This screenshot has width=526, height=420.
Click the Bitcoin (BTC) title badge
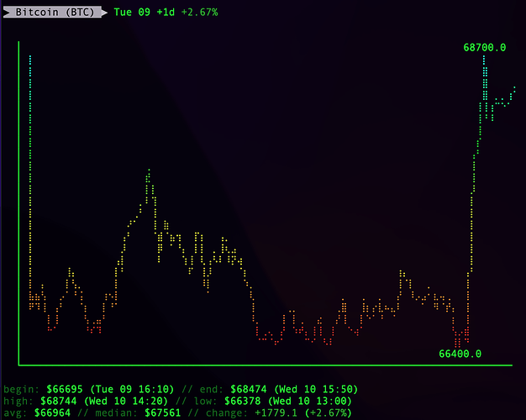55,13
